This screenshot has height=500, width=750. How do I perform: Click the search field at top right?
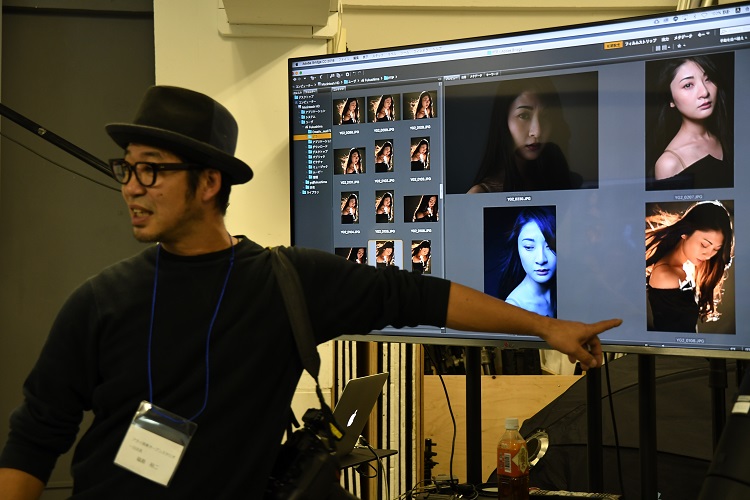tap(733, 33)
